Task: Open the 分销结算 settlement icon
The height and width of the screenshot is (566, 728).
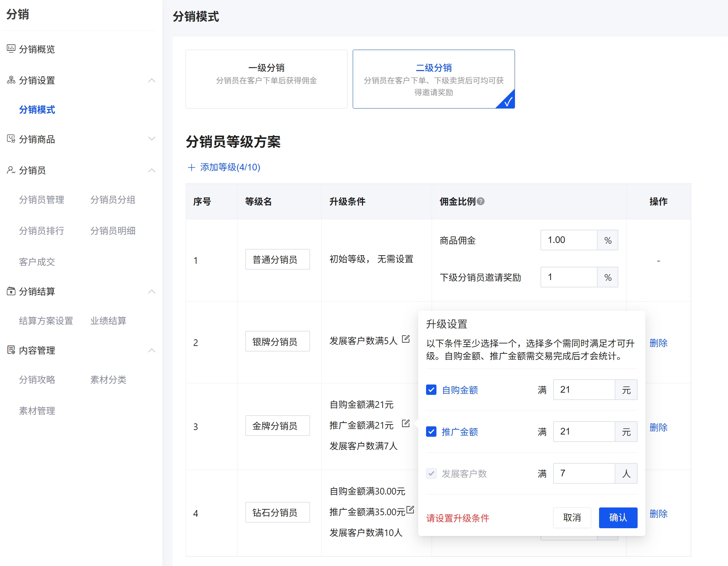Action: tap(10, 291)
